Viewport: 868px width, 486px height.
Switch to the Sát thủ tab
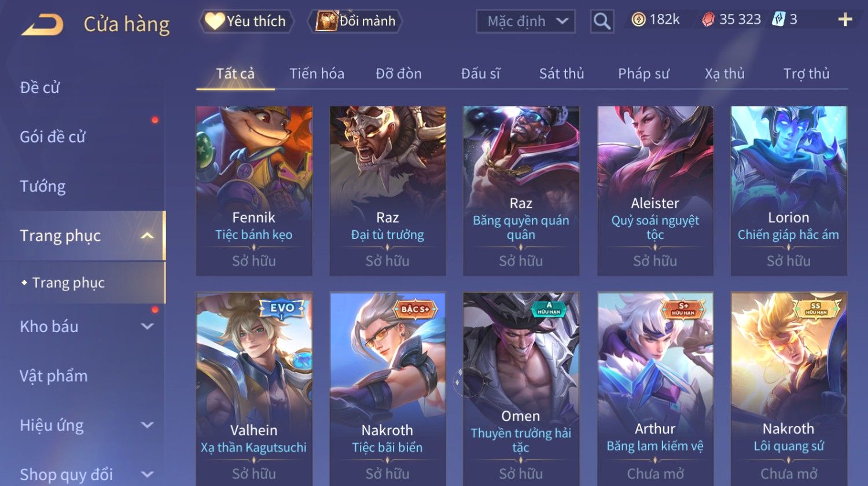pyautogui.click(x=561, y=73)
